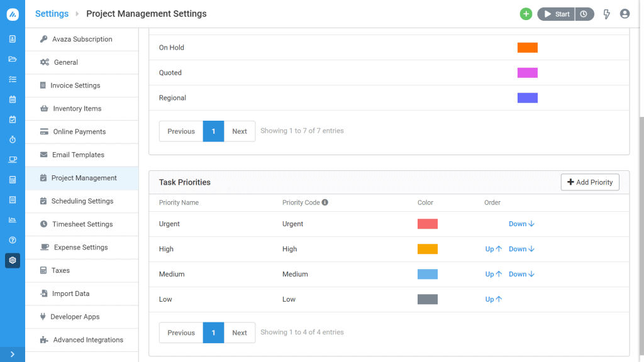This screenshot has width=644, height=362.
Task: Move Low priority Up
Action: point(493,299)
